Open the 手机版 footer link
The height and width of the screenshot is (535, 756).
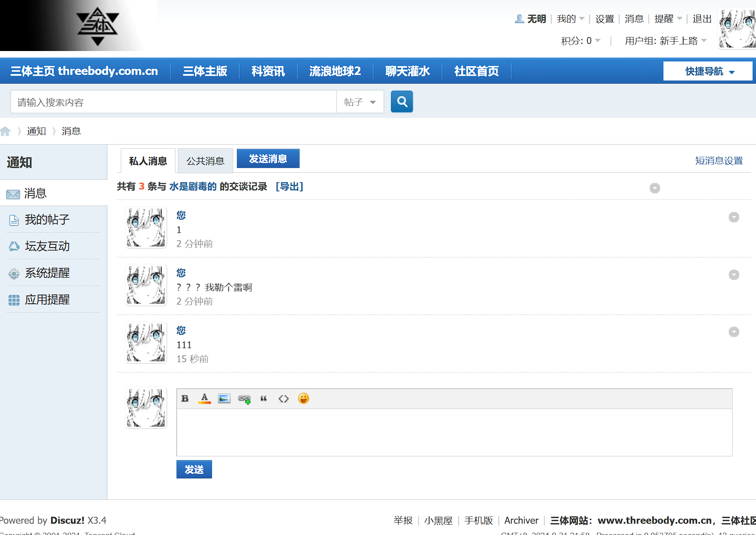click(478, 520)
